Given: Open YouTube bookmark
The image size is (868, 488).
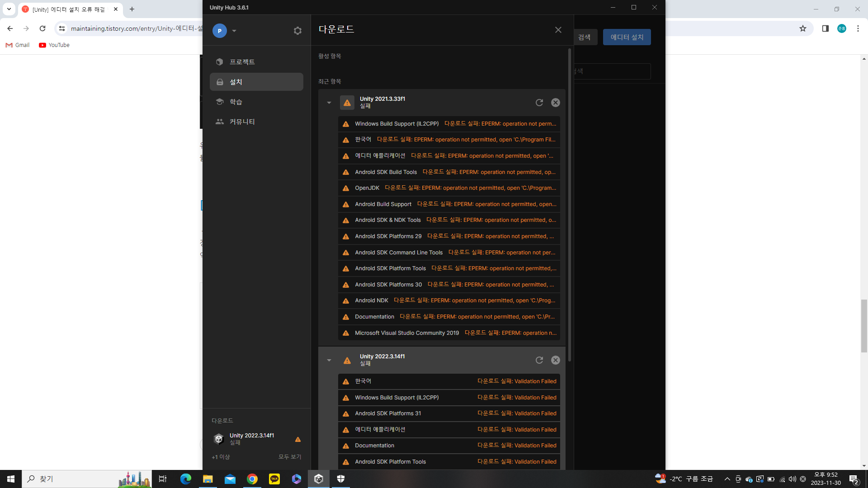Looking at the screenshot, I should click(54, 45).
